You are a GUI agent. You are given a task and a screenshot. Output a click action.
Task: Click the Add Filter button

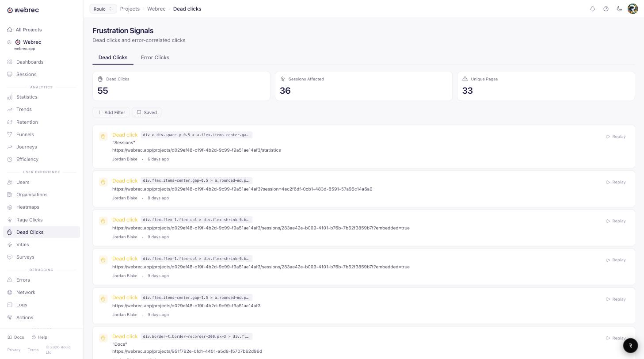coord(111,112)
